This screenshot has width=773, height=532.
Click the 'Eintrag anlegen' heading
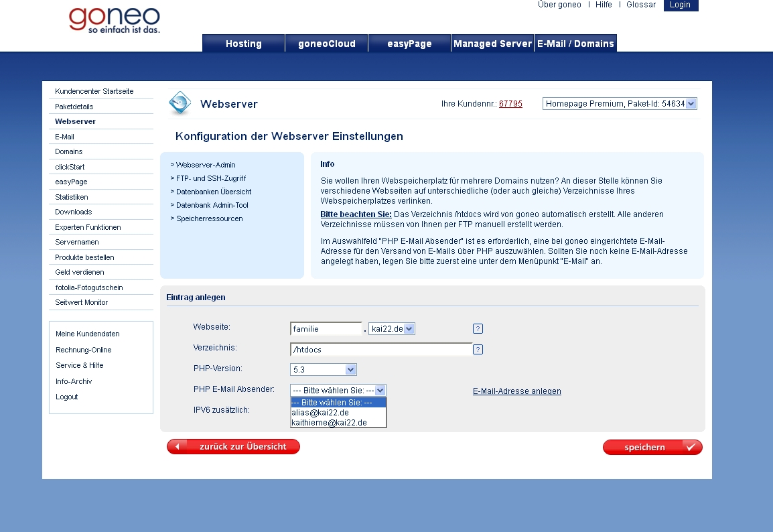pos(196,297)
